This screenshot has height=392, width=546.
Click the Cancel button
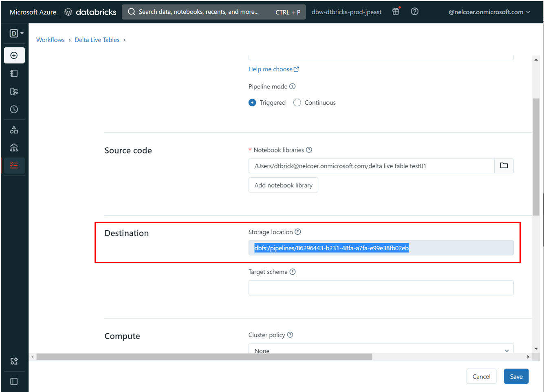[481, 377]
